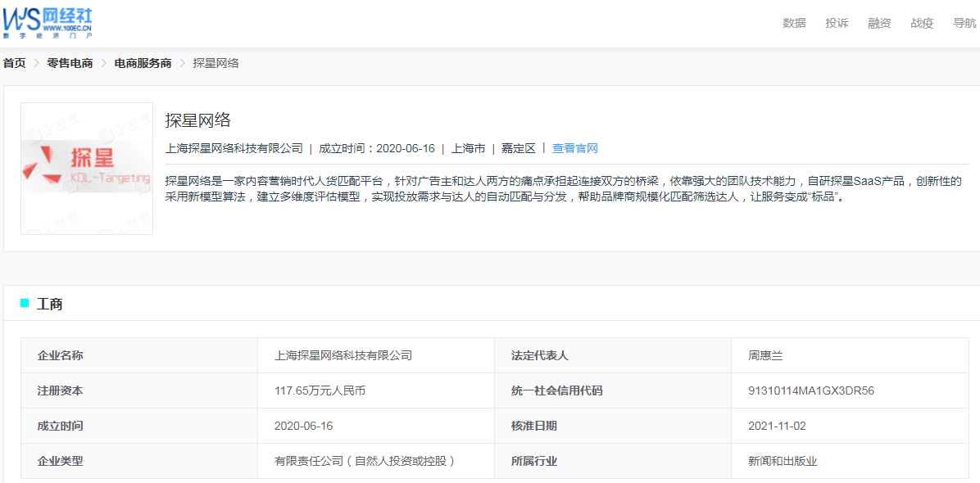980x483 pixels.
Task: Click the 新闻和出版业 cell
Action: click(x=850, y=461)
